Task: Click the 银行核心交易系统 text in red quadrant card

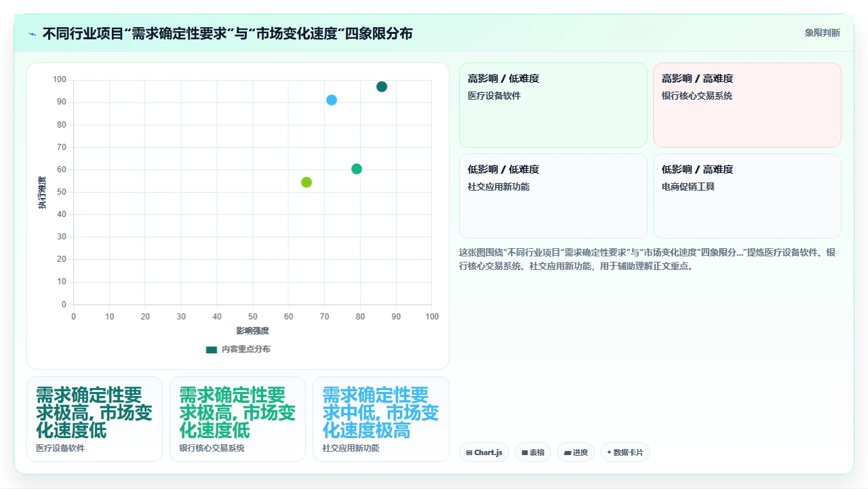Action: [697, 96]
